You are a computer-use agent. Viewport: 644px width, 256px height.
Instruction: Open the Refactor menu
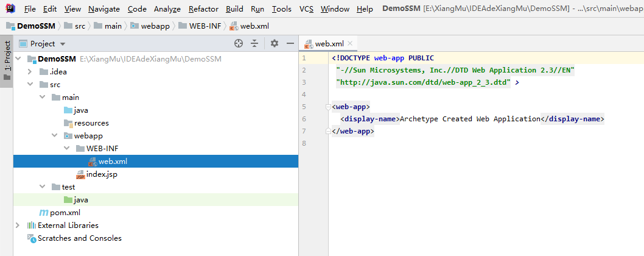click(203, 9)
